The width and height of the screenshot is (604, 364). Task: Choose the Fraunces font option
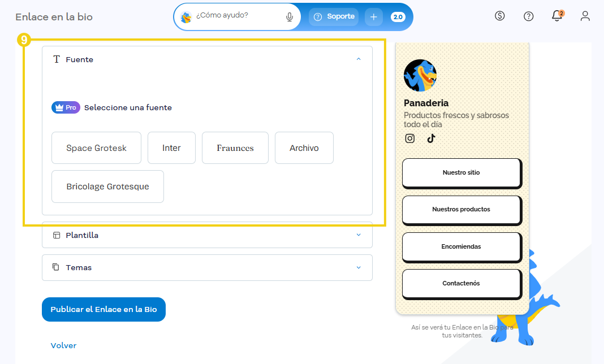click(235, 148)
